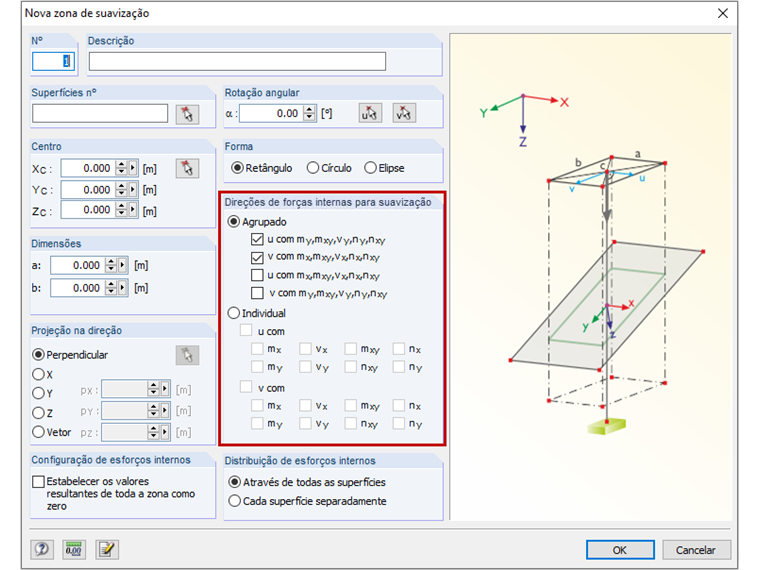The width and height of the screenshot is (760, 570).
Task: Open help icon at bottom left
Action: [42, 549]
